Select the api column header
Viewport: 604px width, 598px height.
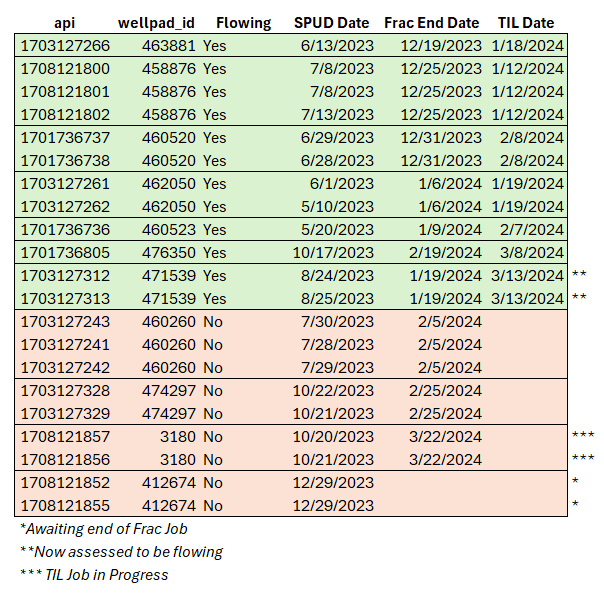[x=64, y=23]
